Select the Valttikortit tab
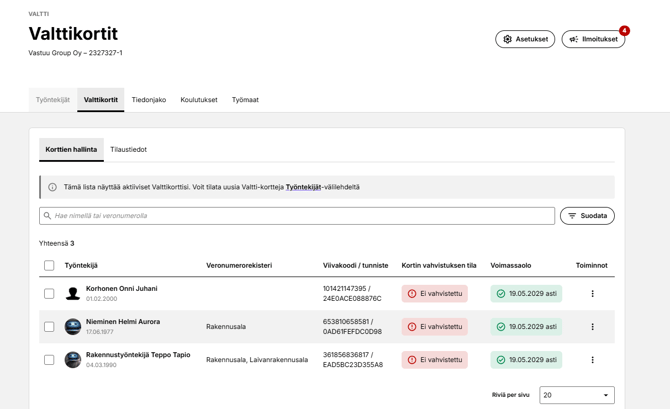Viewport: 670px width, 409px height. [101, 100]
